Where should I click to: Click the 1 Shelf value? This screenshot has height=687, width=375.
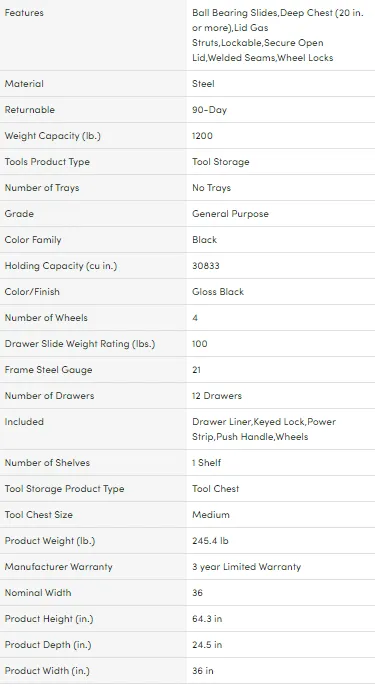click(206, 463)
